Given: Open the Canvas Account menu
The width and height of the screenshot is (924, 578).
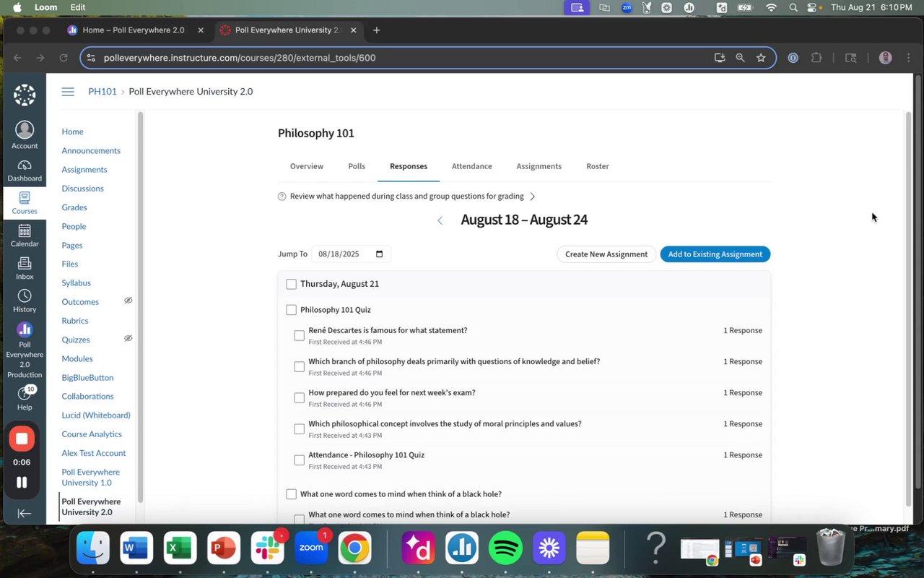Looking at the screenshot, I should click(25, 135).
